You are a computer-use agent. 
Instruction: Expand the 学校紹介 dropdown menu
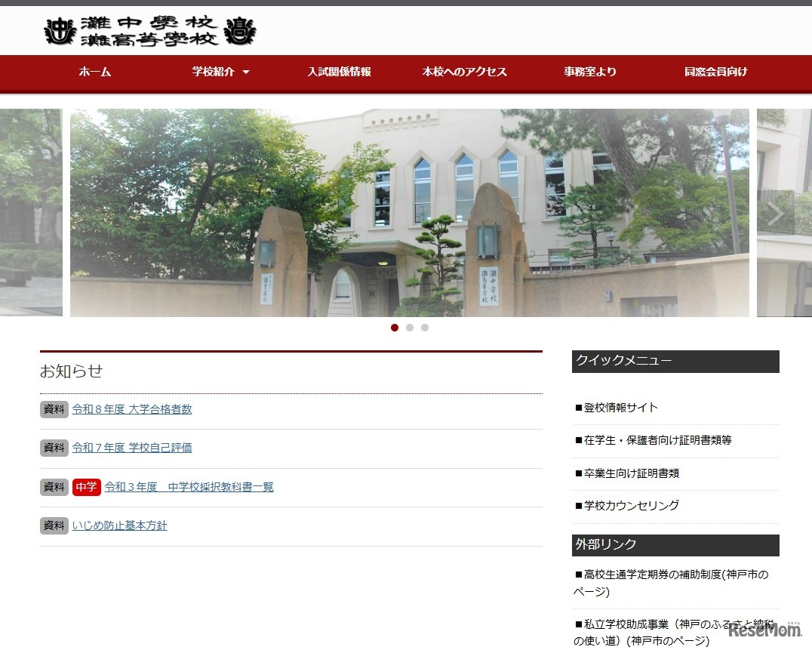coord(220,72)
